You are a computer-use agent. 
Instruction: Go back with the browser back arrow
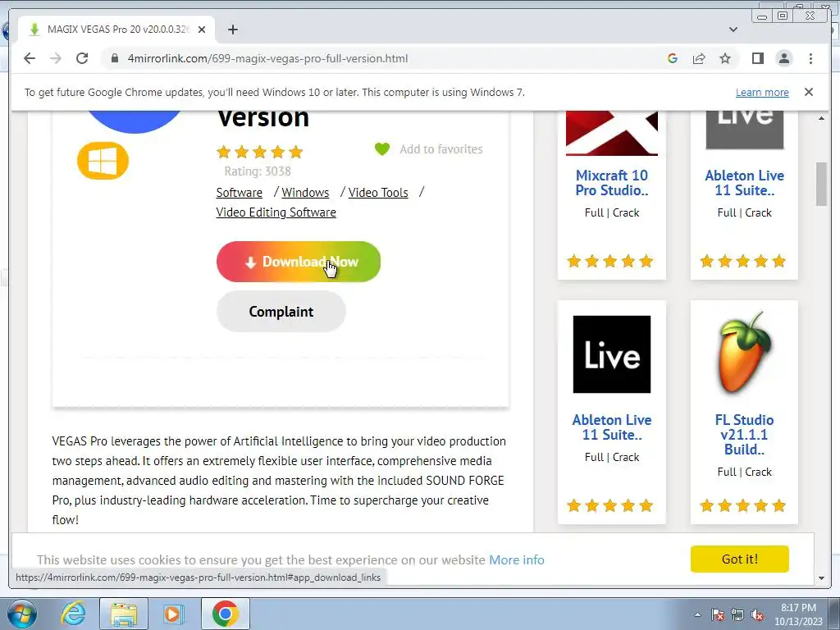pyautogui.click(x=30, y=58)
